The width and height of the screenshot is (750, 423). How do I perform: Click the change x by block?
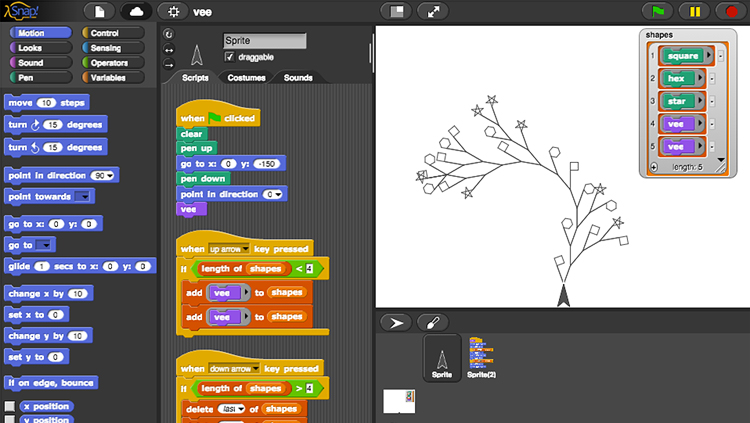click(48, 294)
